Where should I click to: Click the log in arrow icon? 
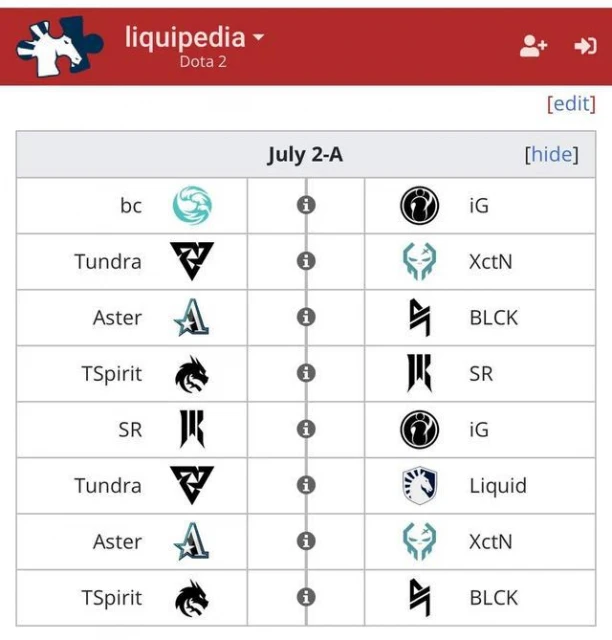pyautogui.click(x=585, y=46)
